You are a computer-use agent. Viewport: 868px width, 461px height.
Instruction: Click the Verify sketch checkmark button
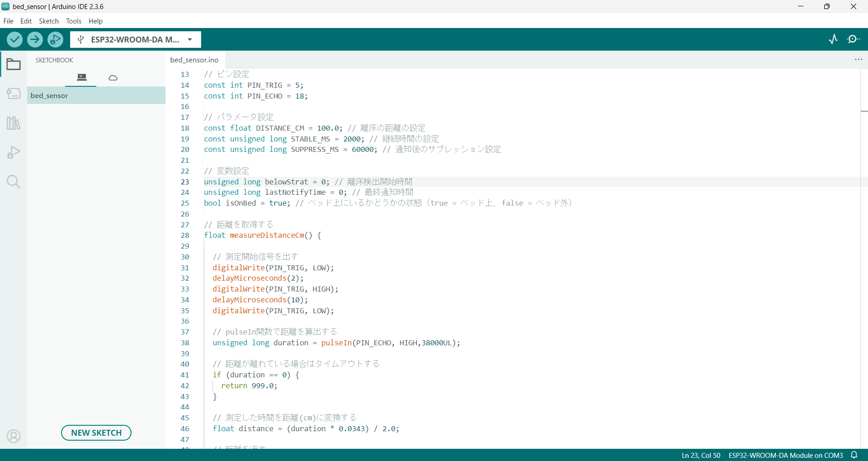click(15, 40)
